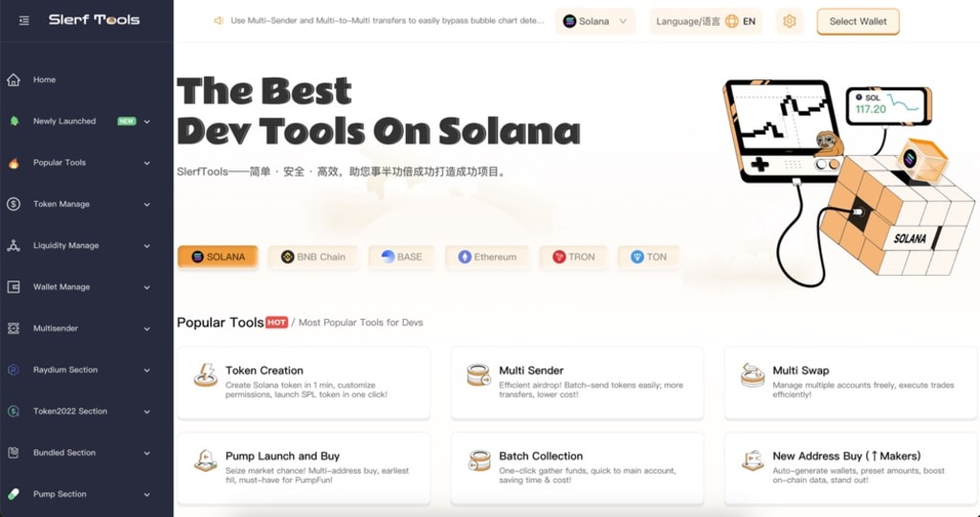Expand the Token Manage chevron

[x=146, y=205]
